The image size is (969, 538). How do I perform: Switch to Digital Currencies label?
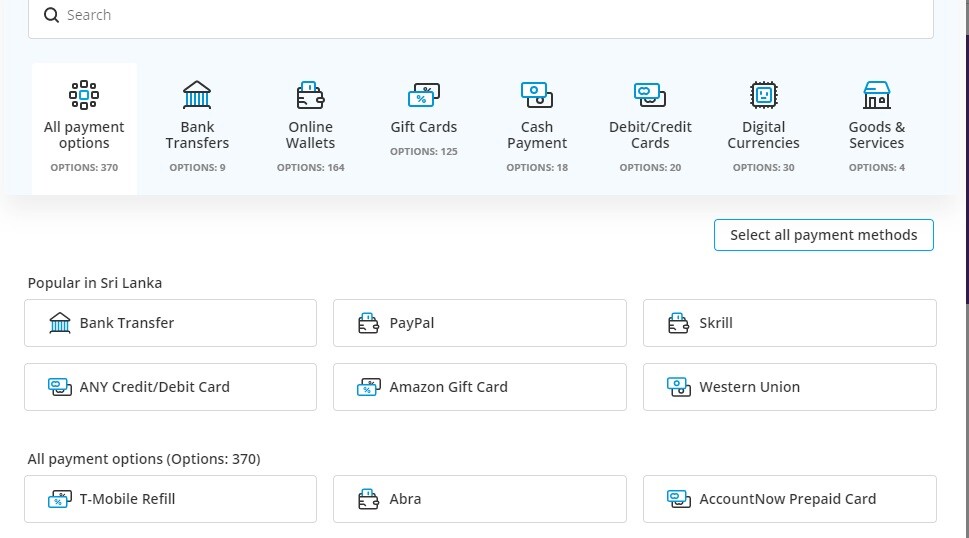click(764, 135)
